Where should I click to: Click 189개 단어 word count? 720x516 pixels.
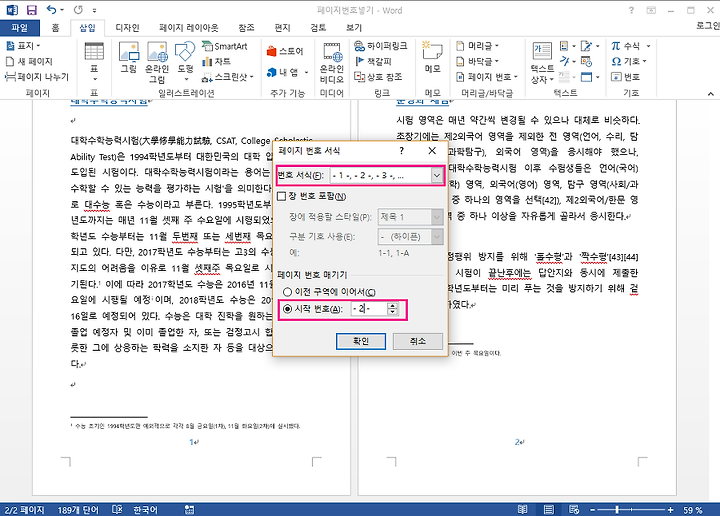(x=78, y=510)
